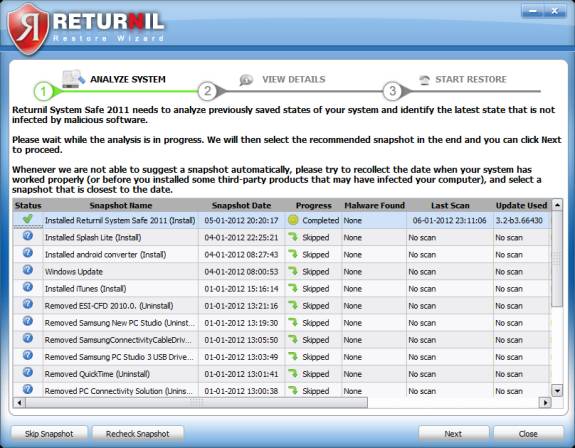Click the yellow Completed progress icon
The width and height of the screenshot is (575, 448).
293,220
